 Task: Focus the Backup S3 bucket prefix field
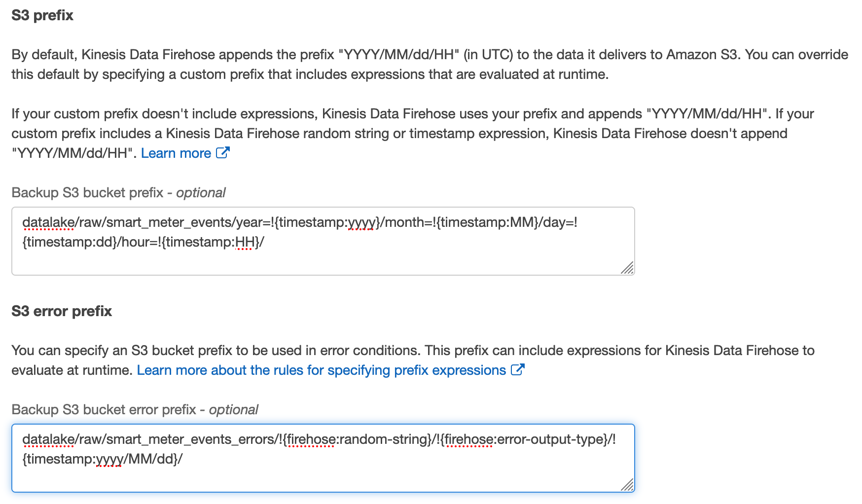click(x=323, y=241)
